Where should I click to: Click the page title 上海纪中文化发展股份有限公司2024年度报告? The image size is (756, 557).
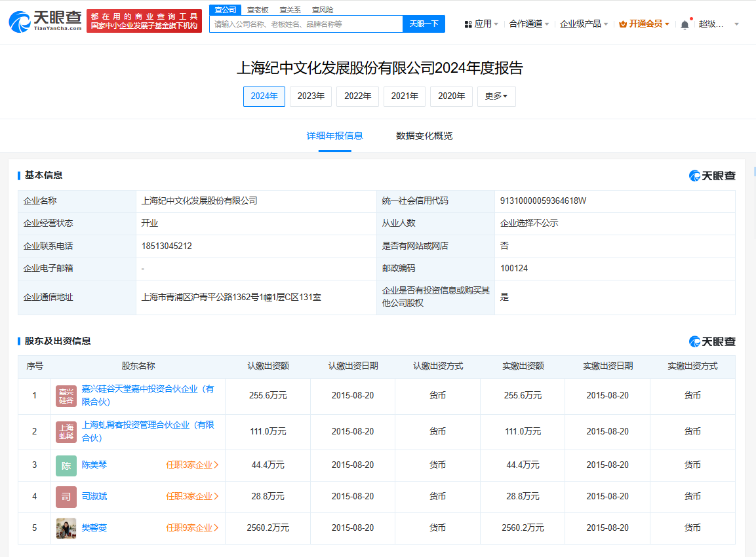click(380, 68)
